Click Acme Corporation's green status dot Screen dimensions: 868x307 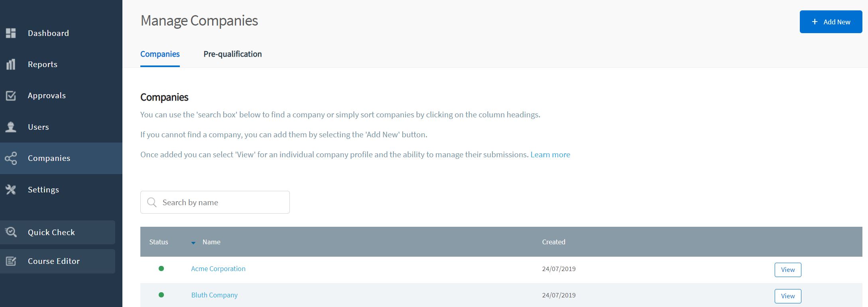click(x=161, y=269)
